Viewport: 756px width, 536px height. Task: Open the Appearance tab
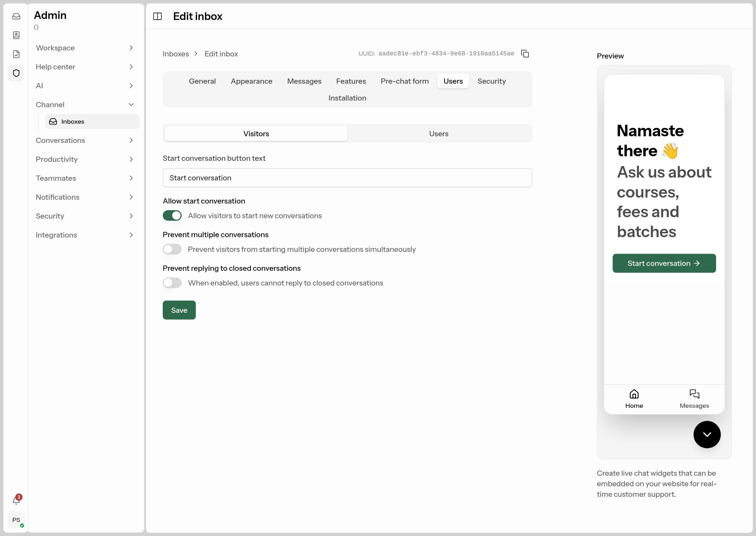pyautogui.click(x=251, y=81)
